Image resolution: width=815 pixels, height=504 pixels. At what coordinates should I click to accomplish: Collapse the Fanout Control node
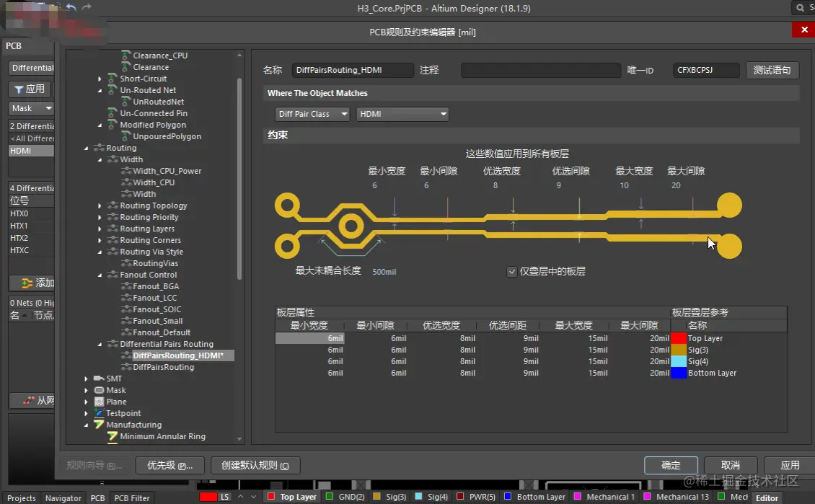[x=100, y=275]
